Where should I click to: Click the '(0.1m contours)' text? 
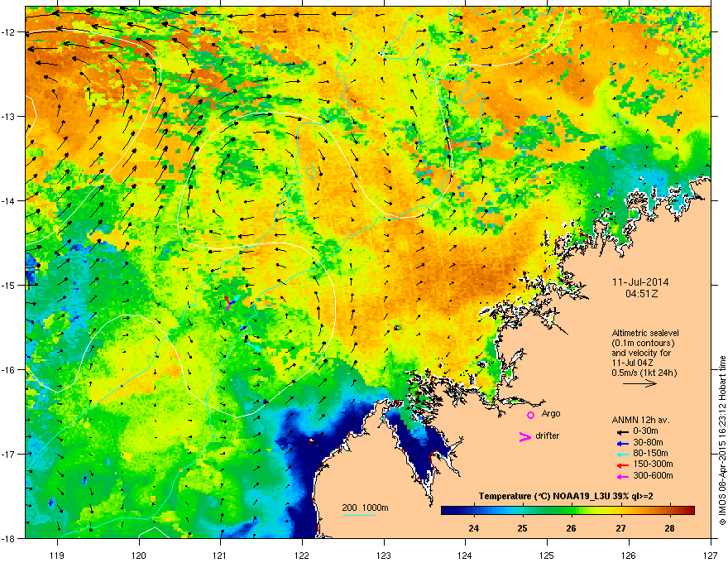pos(643,343)
